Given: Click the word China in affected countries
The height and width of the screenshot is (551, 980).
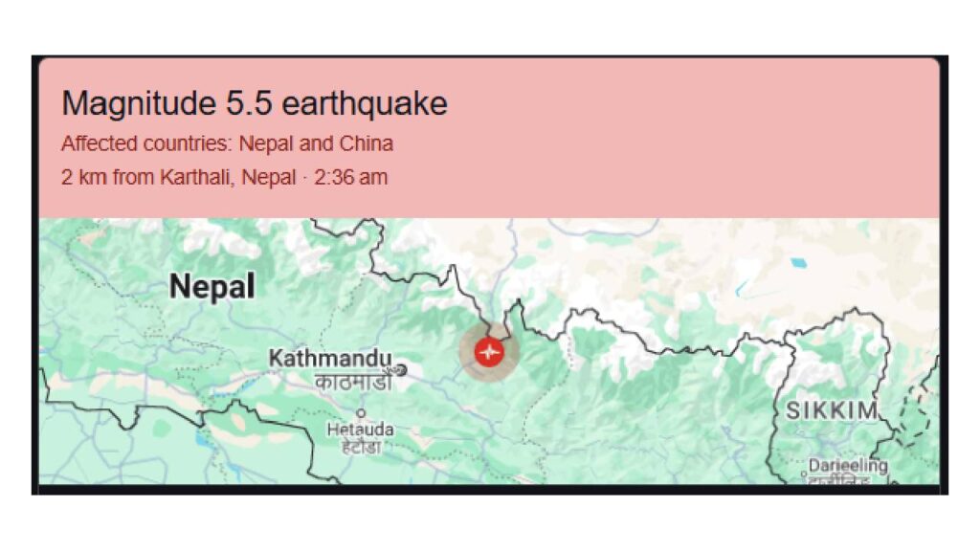Looking at the screenshot, I should pyautogui.click(x=367, y=144).
